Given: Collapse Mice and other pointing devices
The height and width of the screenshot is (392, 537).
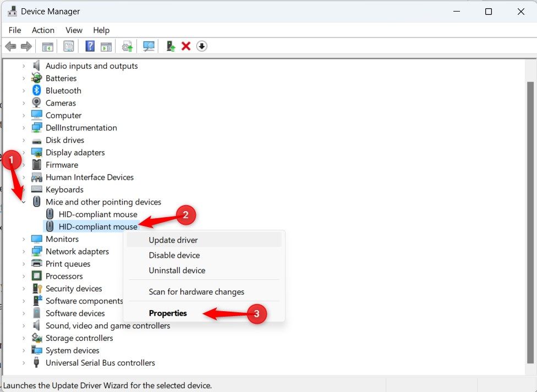Looking at the screenshot, I should [23, 202].
